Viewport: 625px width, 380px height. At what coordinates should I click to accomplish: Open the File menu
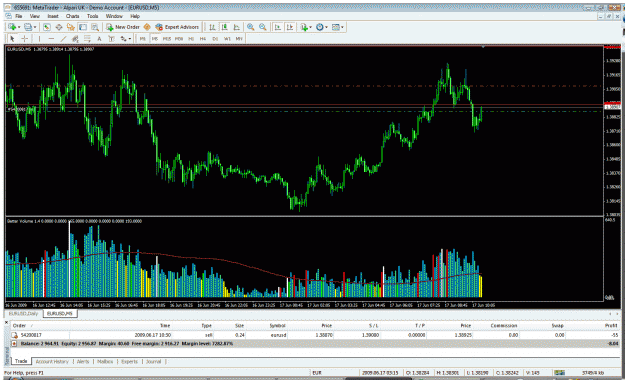click(19, 16)
